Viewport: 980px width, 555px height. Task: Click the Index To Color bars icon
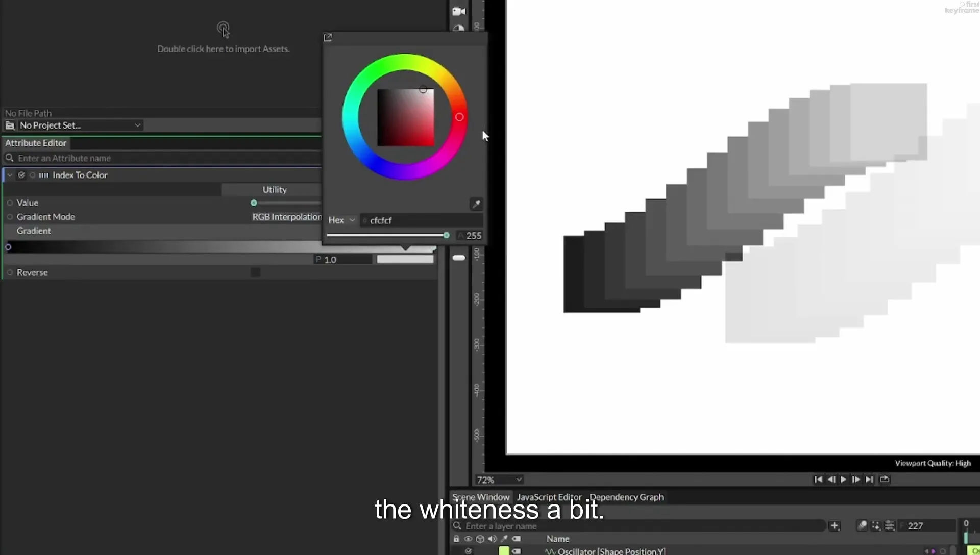point(44,175)
